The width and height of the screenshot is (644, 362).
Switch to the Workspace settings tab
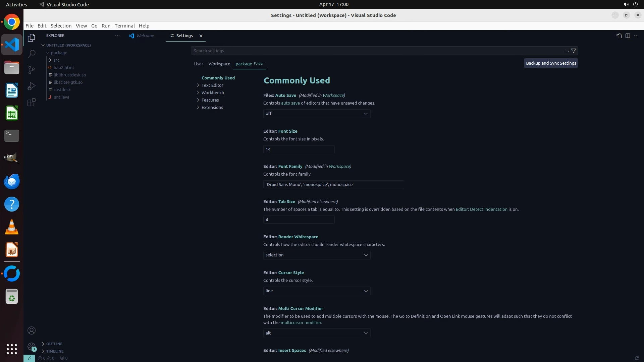[219, 64]
